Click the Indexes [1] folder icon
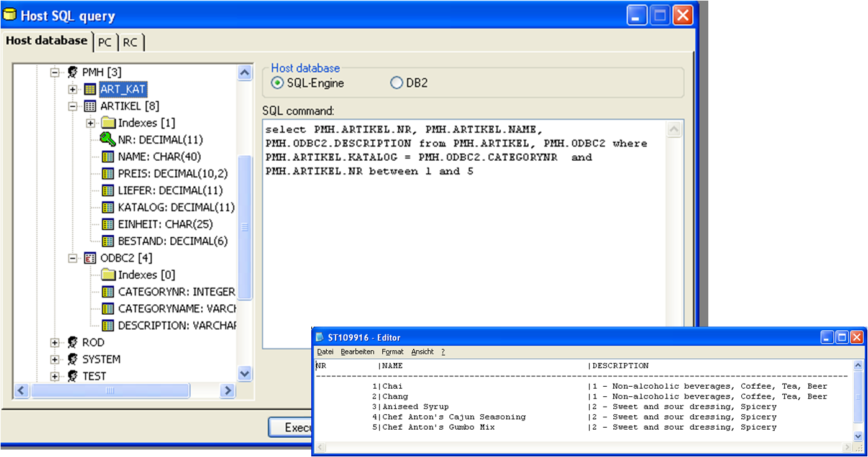This screenshot has height=457, width=868. (108, 123)
